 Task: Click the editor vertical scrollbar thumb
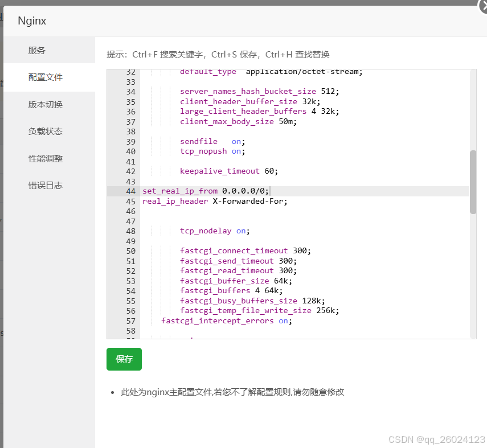coord(473,182)
